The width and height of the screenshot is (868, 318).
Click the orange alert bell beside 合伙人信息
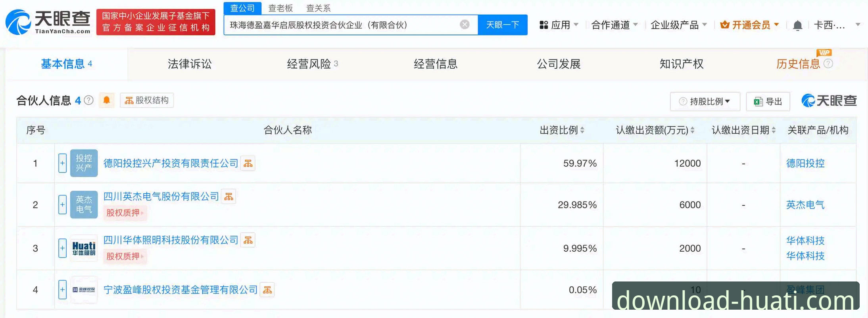point(106,100)
